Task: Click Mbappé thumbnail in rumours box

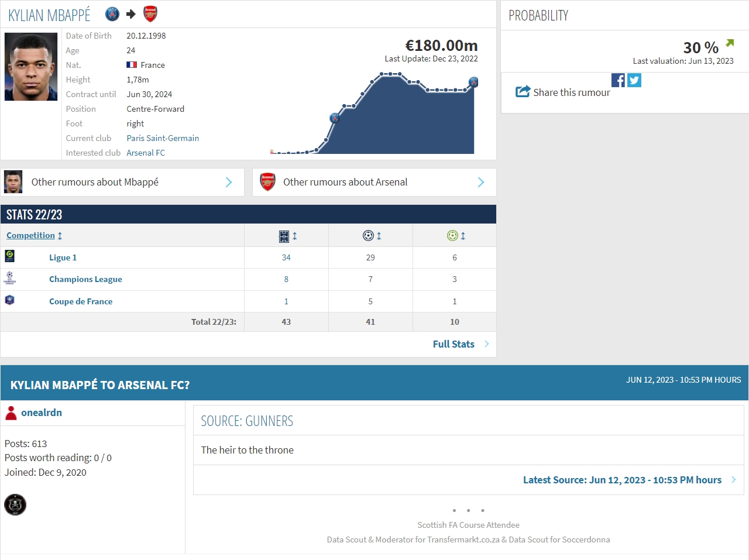Action: click(x=13, y=182)
